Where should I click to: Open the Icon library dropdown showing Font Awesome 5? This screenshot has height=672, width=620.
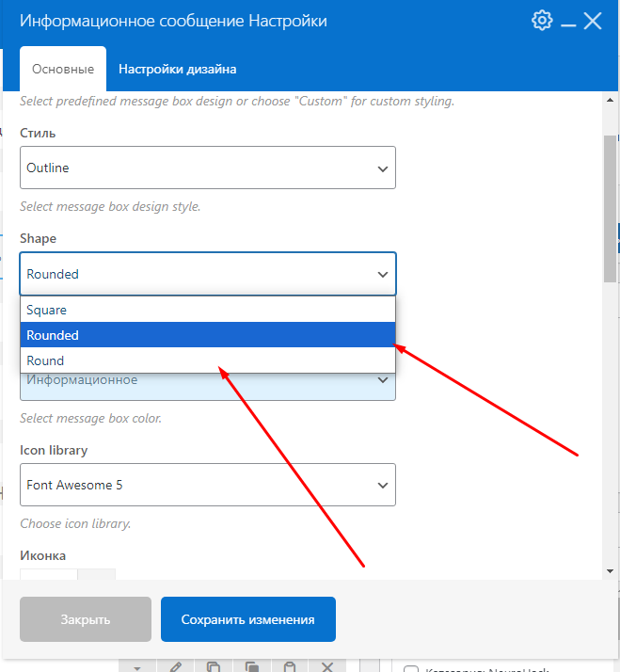coord(207,486)
